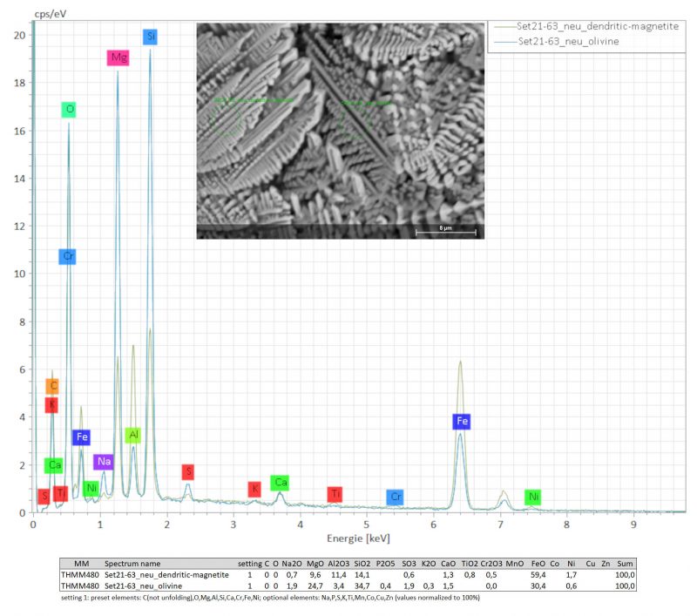Image resolution: width=697 pixels, height=616 pixels.
Task: Click the Set21-63_neu_dendritic-magnetite legend entry
Action: [591, 26]
